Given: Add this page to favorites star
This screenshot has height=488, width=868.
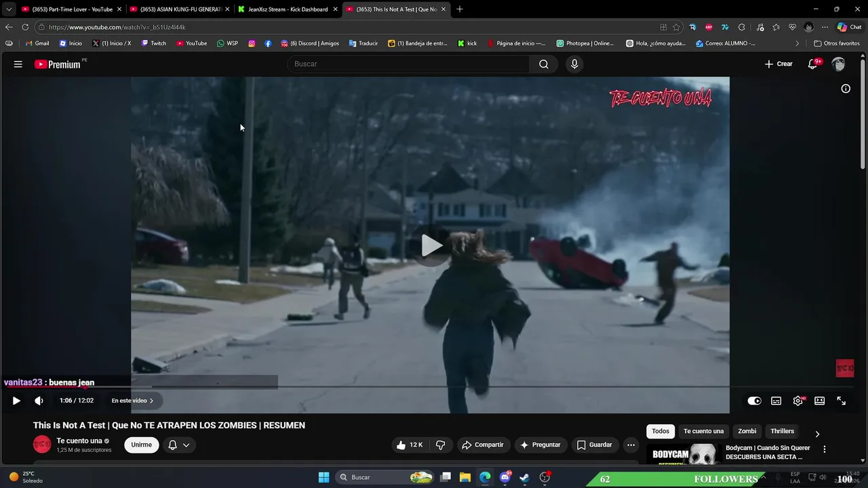Looking at the screenshot, I should [676, 27].
